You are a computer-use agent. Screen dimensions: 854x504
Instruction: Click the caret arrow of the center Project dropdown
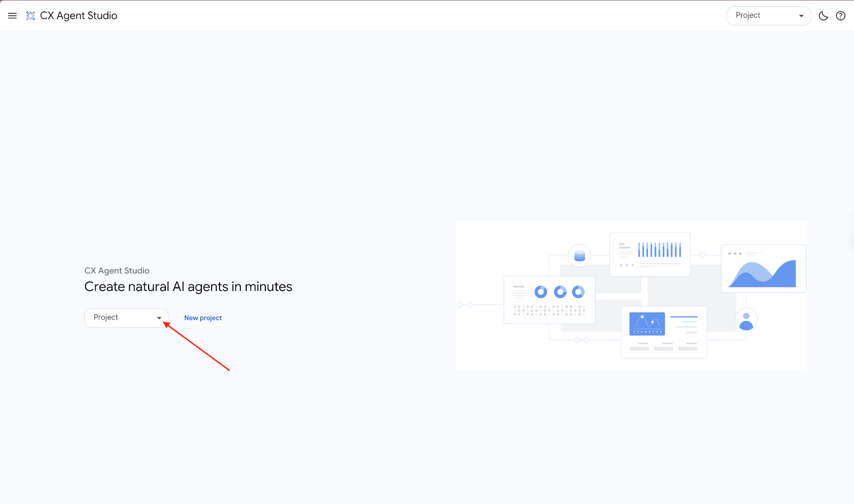click(159, 318)
